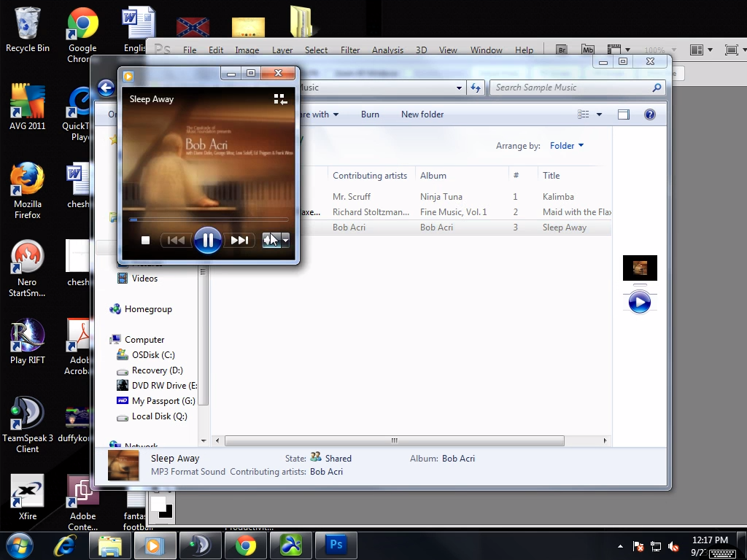Open the Share with dropdown
747x560 pixels.
318,114
